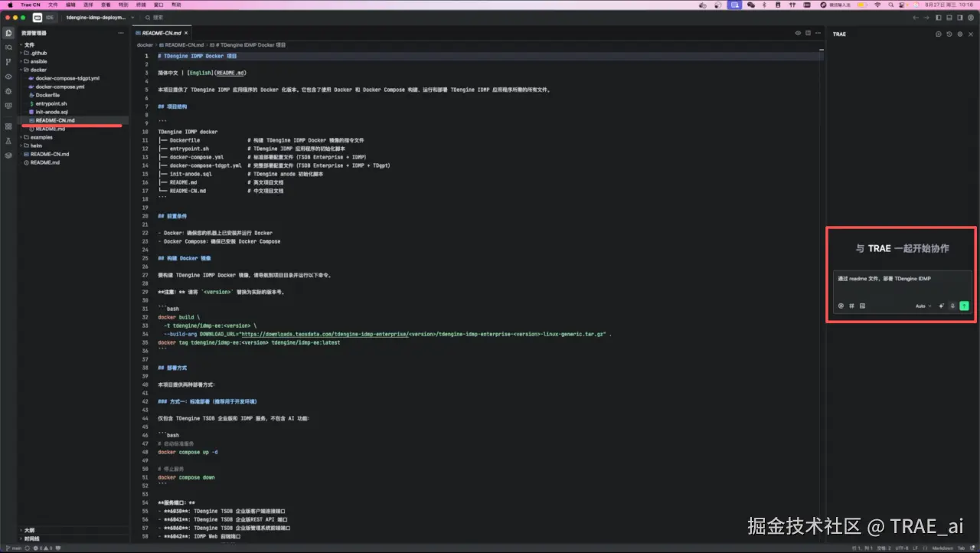Open the 编辑 menu in menu bar
The image size is (980, 553).
[70, 5]
